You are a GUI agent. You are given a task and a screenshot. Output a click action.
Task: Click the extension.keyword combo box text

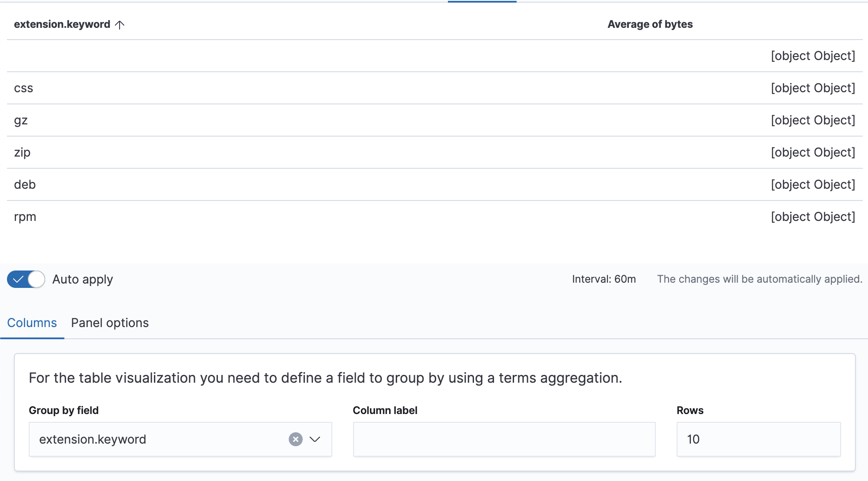[93, 439]
